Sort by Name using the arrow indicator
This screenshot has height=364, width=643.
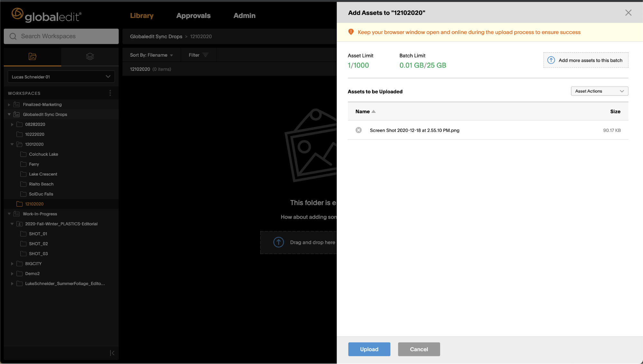coord(373,112)
